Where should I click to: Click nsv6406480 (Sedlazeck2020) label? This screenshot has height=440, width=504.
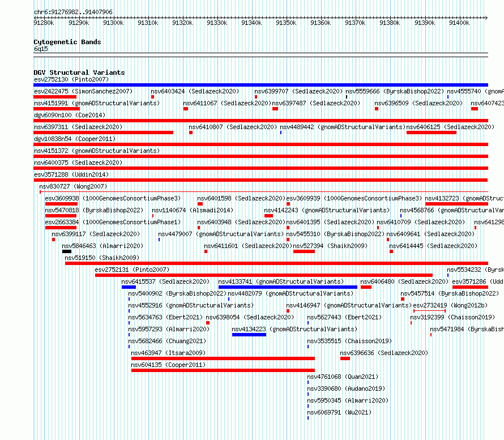[x=404, y=281]
